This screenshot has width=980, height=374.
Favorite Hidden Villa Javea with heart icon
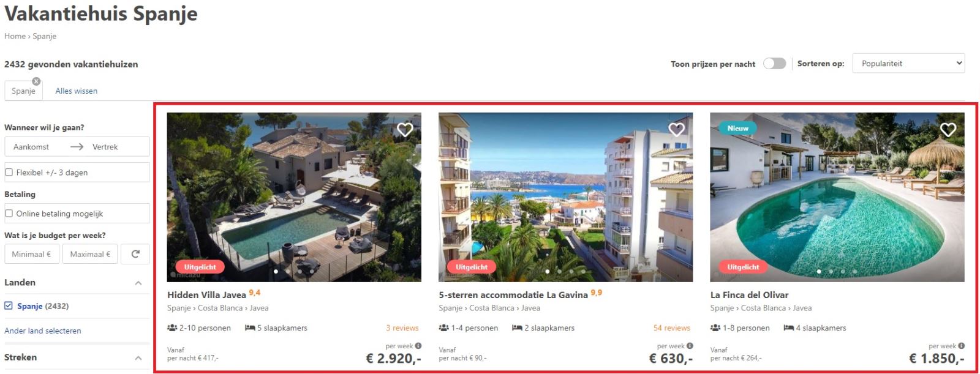[x=405, y=130]
